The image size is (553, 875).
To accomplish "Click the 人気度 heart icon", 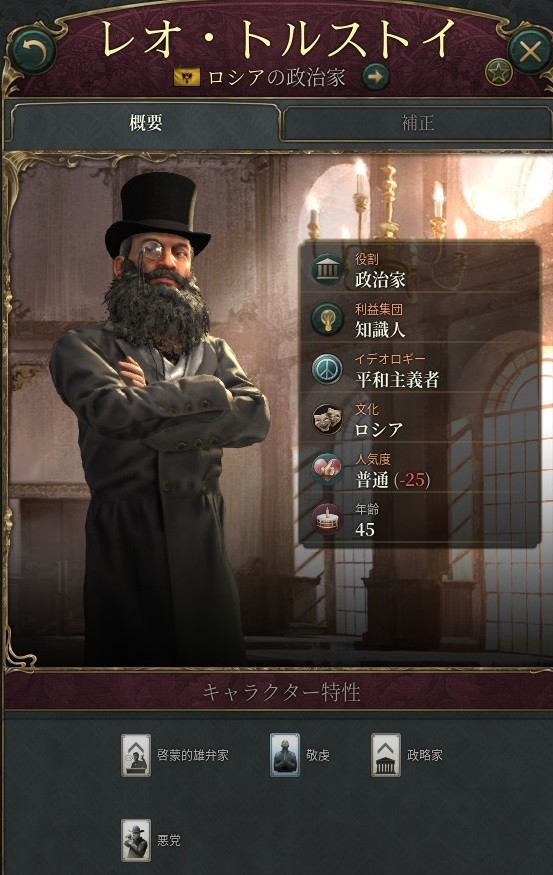I will 327,469.
